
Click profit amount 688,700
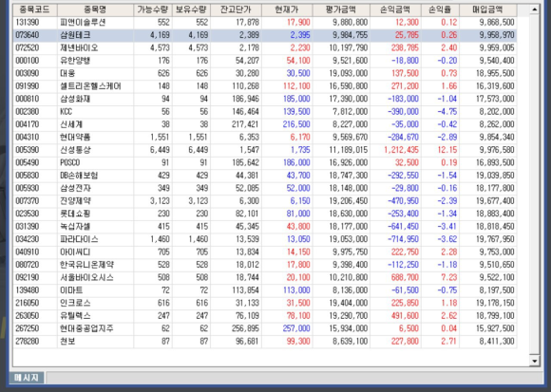tap(405, 277)
